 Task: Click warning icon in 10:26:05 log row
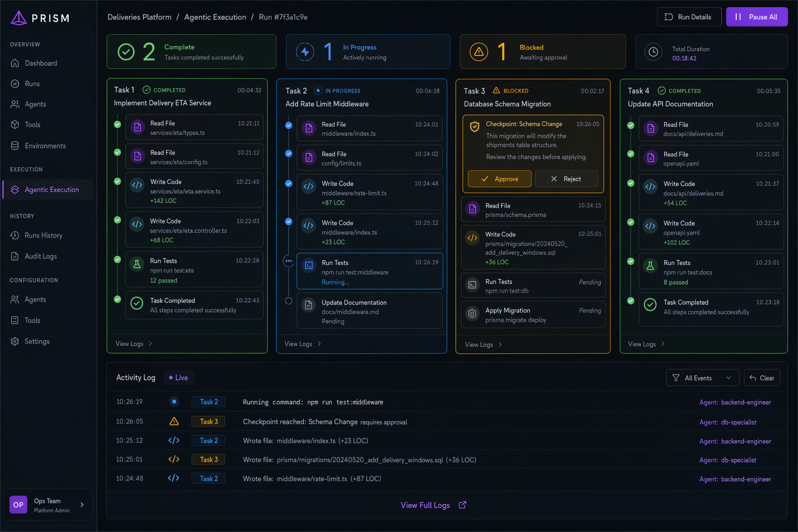(x=174, y=421)
